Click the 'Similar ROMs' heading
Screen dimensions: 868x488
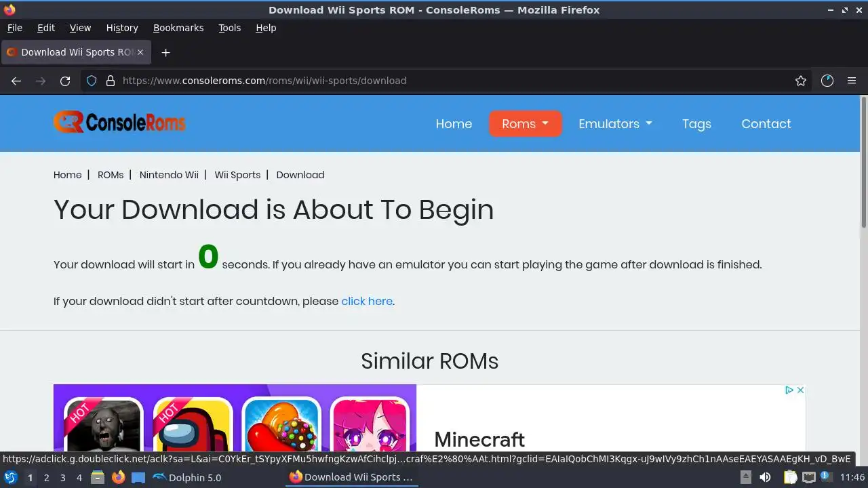tap(429, 361)
